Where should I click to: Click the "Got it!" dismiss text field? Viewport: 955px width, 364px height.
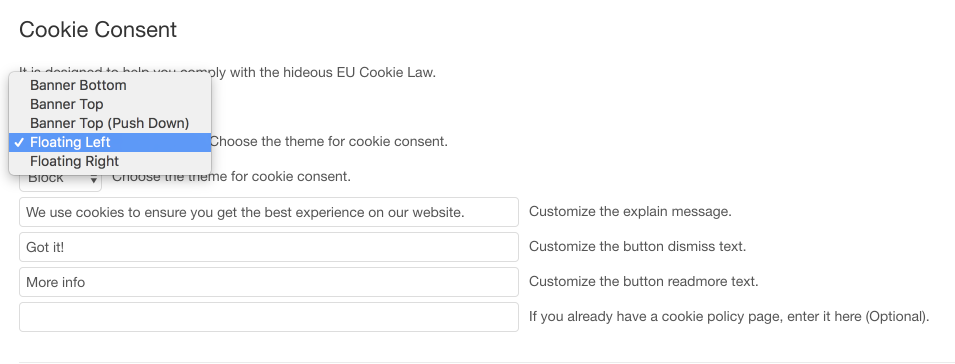click(x=269, y=247)
